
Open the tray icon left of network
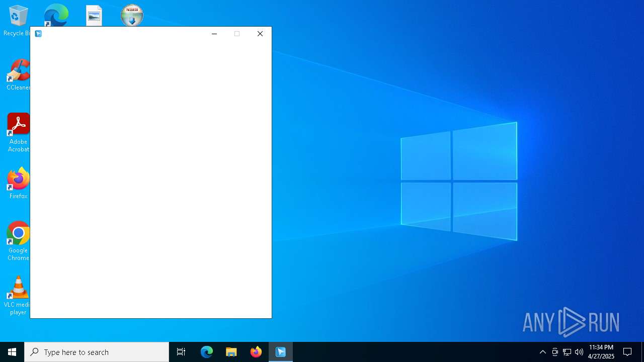tap(555, 352)
